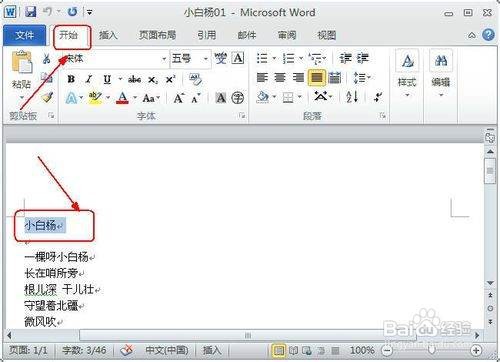Toggle Strikethrough abc formatting
The image size is (500, 362).
(135, 79)
